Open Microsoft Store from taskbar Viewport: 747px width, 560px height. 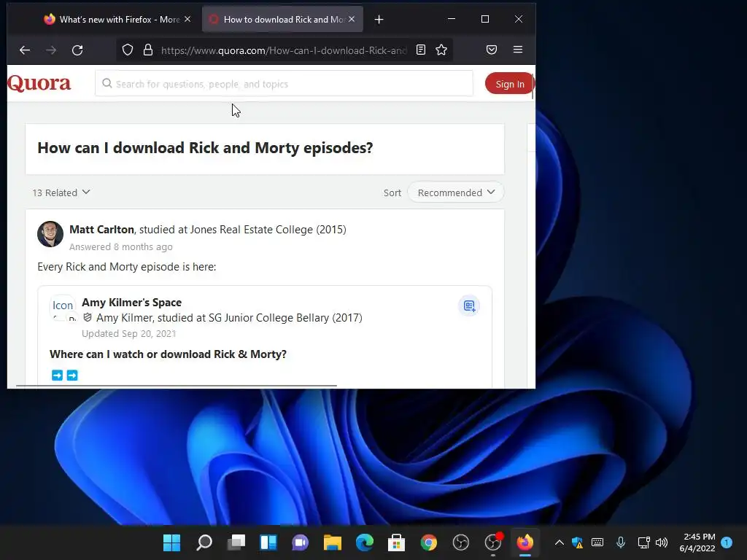coord(396,542)
